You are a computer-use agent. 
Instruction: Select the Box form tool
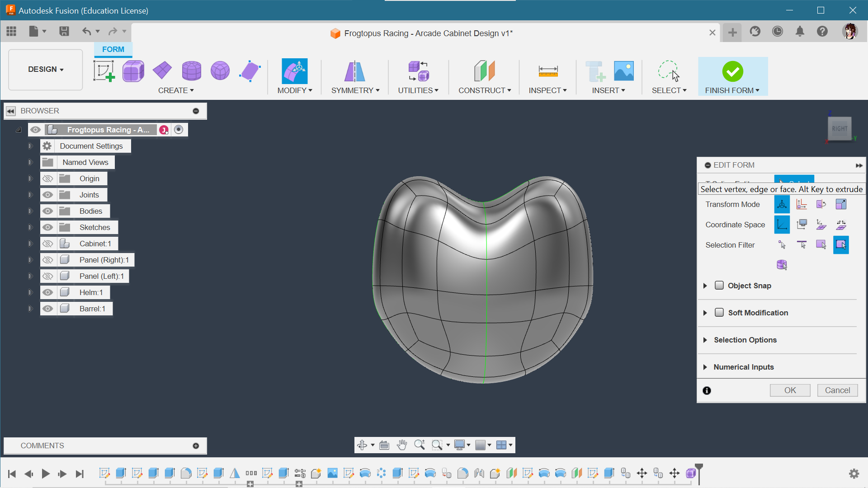pyautogui.click(x=133, y=71)
